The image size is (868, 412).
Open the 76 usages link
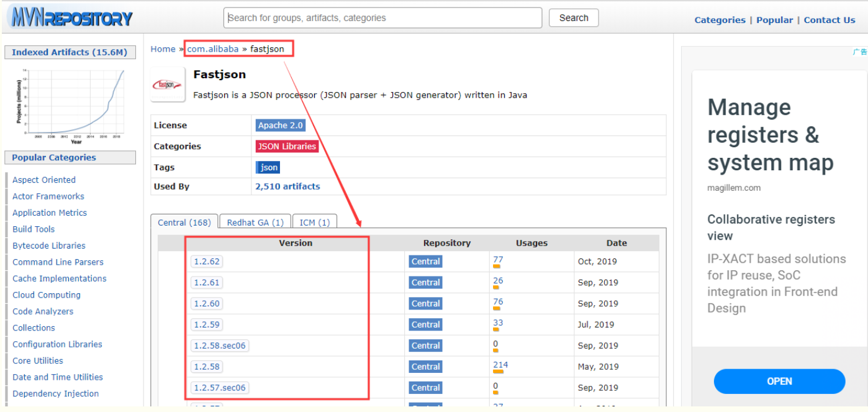498,302
